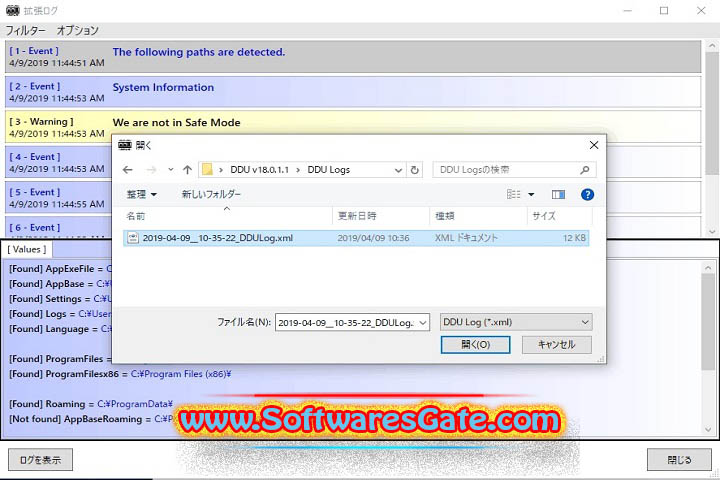Click the DDU v18.0.1.1 breadcrumb
Image resolution: width=720 pixels, height=480 pixels.
click(x=259, y=170)
